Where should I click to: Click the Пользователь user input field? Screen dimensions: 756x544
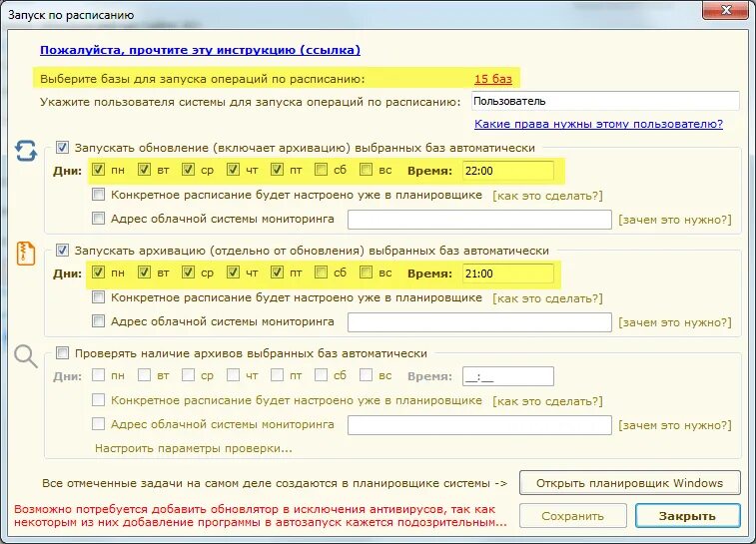click(605, 101)
